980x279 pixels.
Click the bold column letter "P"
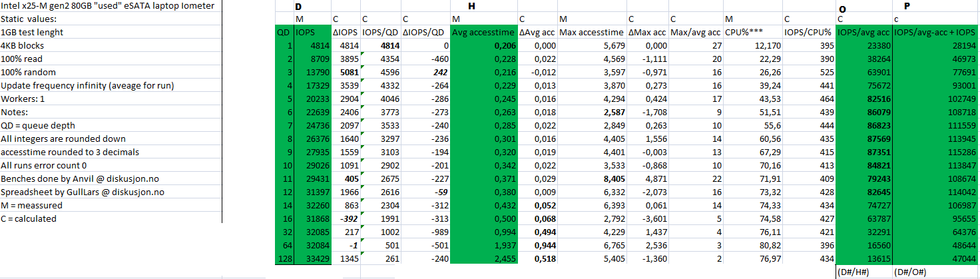(907, 6)
